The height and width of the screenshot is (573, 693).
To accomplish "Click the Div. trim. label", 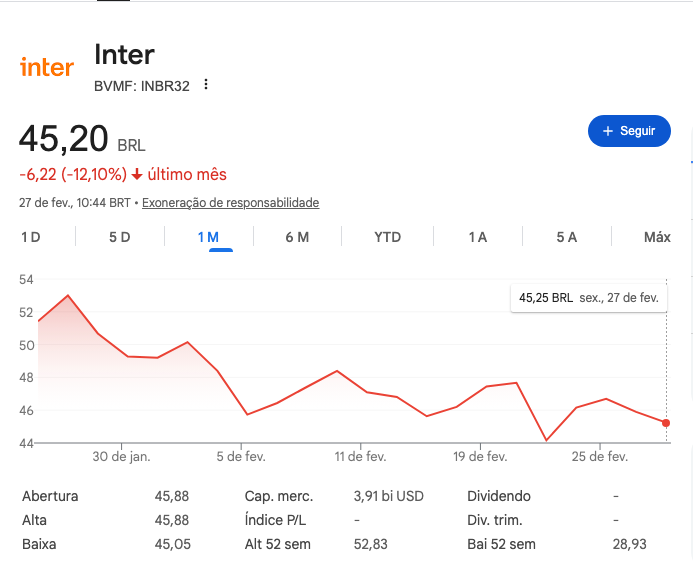I will 495,520.
